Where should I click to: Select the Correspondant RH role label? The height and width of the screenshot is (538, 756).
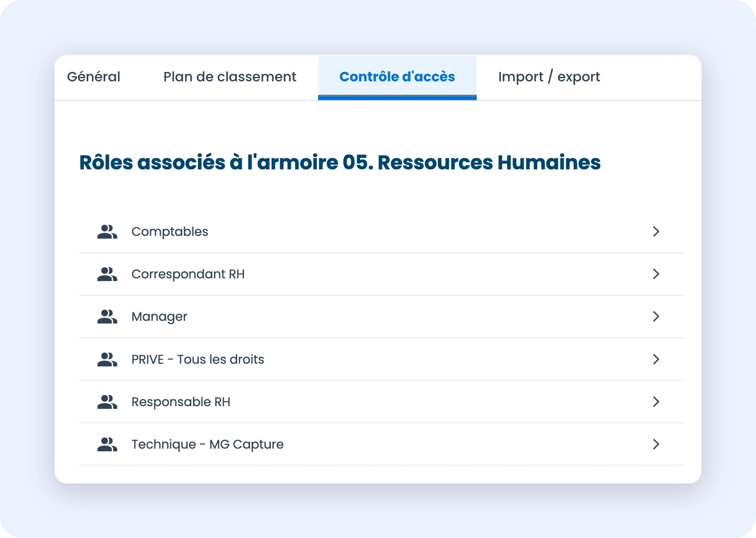(188, 274)
